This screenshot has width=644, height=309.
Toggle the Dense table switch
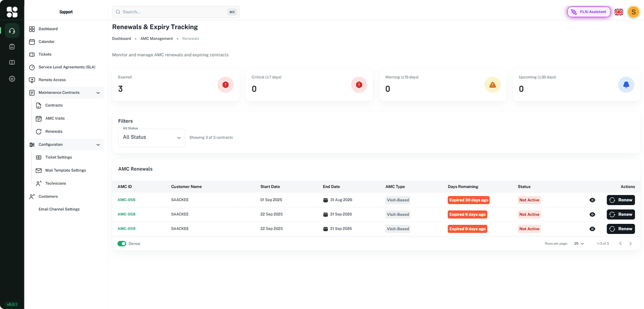point(122,244)
